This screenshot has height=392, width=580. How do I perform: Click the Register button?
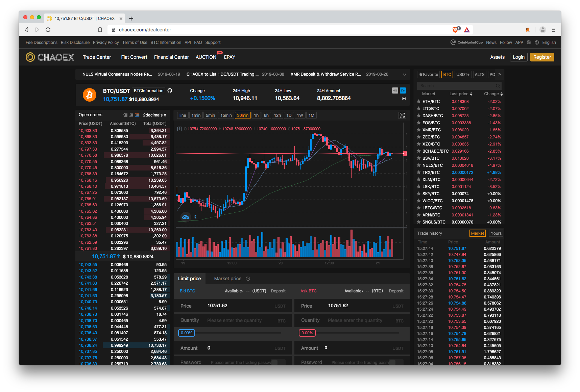542,57
